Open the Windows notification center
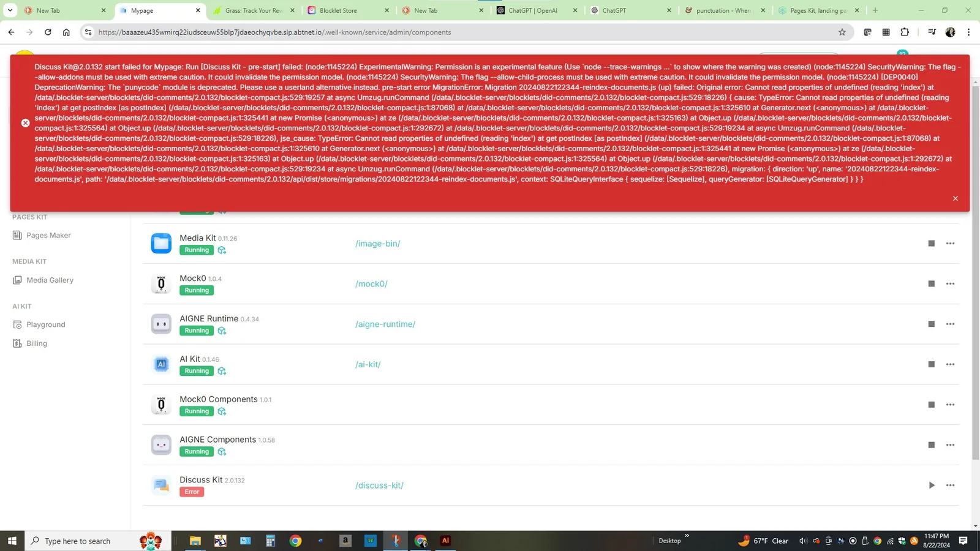980x551 pixels. tap(963, 541)
